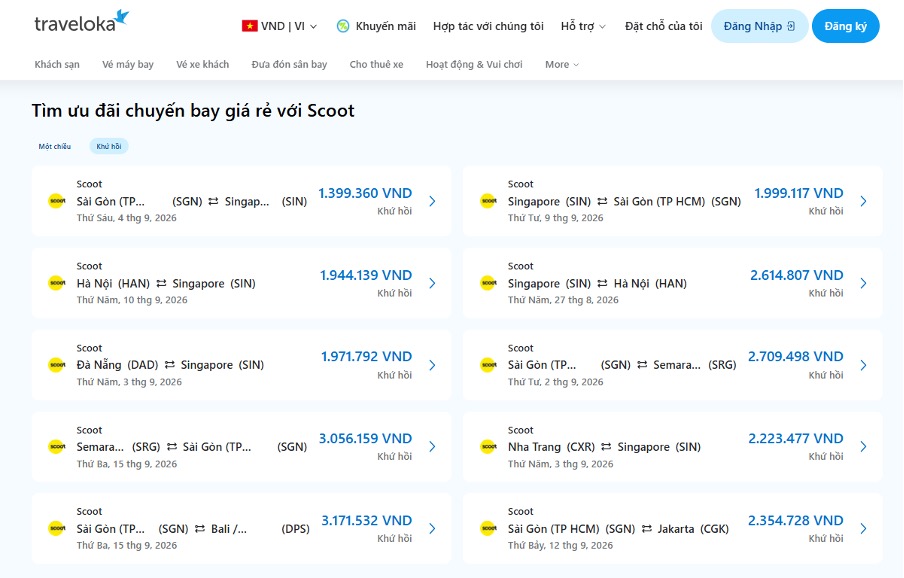Click Scoot logo in Singapore–Sài Gòn card
Image resolution: width=904 pixels, height=578 pixels.
click(488, 201)
